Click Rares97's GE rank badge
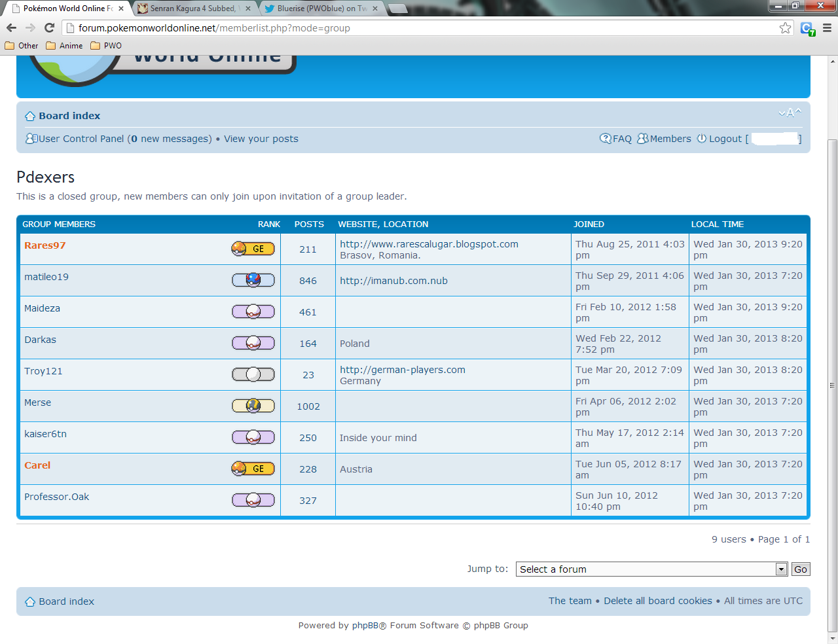Viewport: 838px width, 644px height. click(x=253, y=249)
